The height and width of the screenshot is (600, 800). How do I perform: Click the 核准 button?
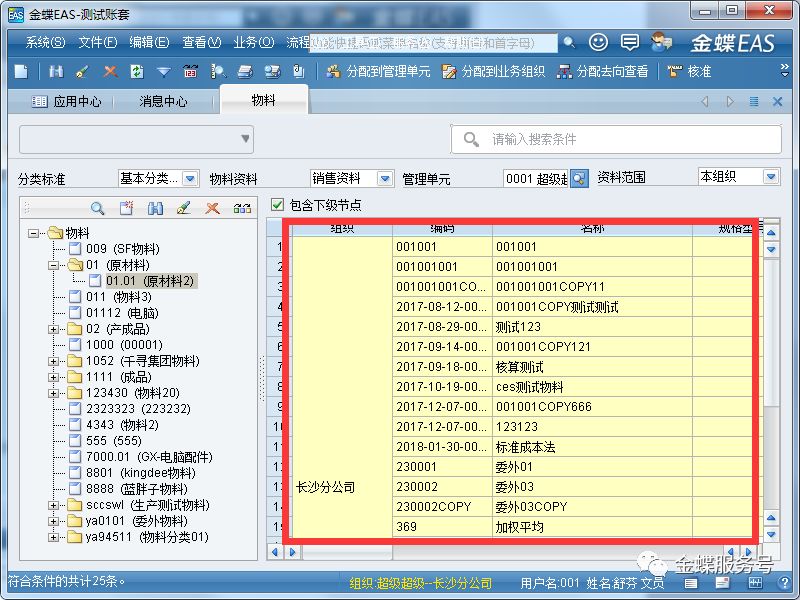(x=689, y=71)
